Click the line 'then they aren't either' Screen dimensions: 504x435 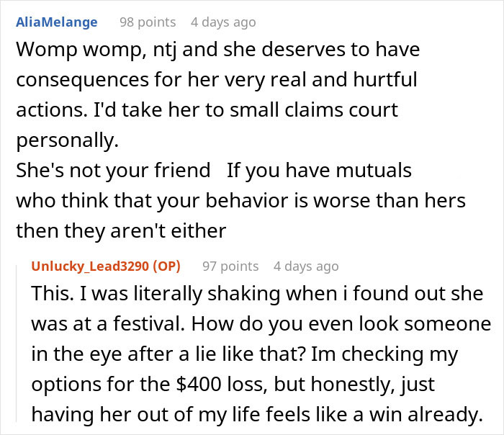(121, 230)
